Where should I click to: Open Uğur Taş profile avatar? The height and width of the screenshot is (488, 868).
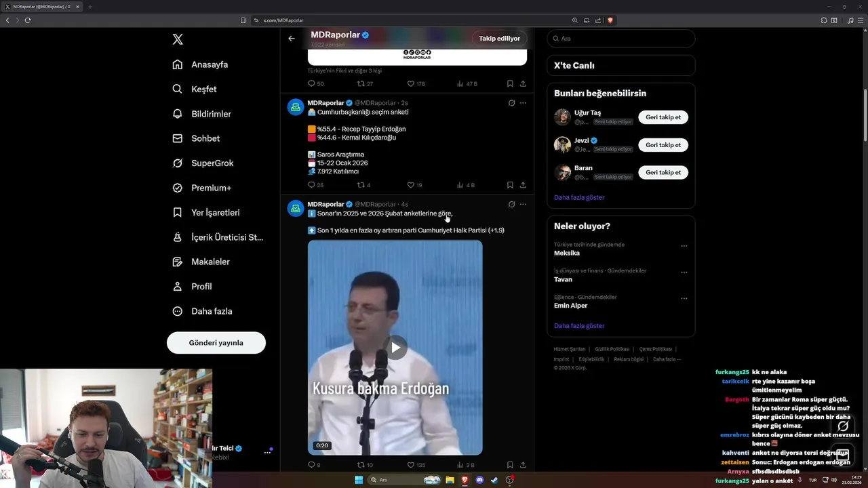[x=562, y=117]
